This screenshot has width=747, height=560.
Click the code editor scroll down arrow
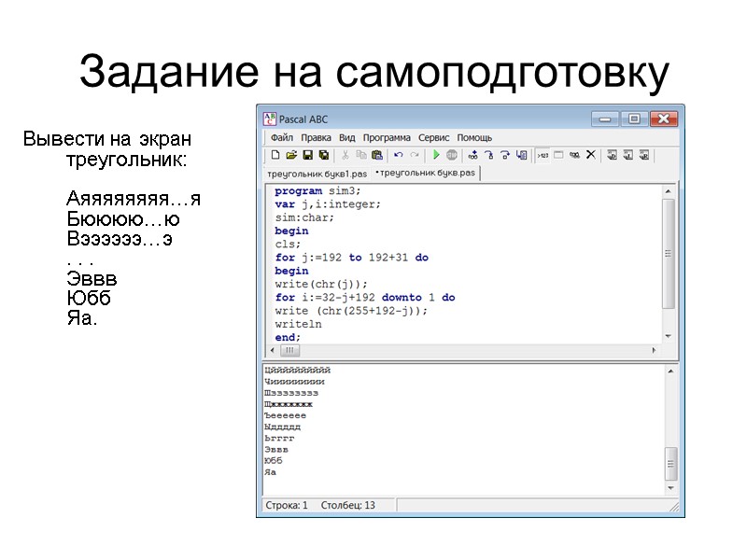(x=669, y=336)
